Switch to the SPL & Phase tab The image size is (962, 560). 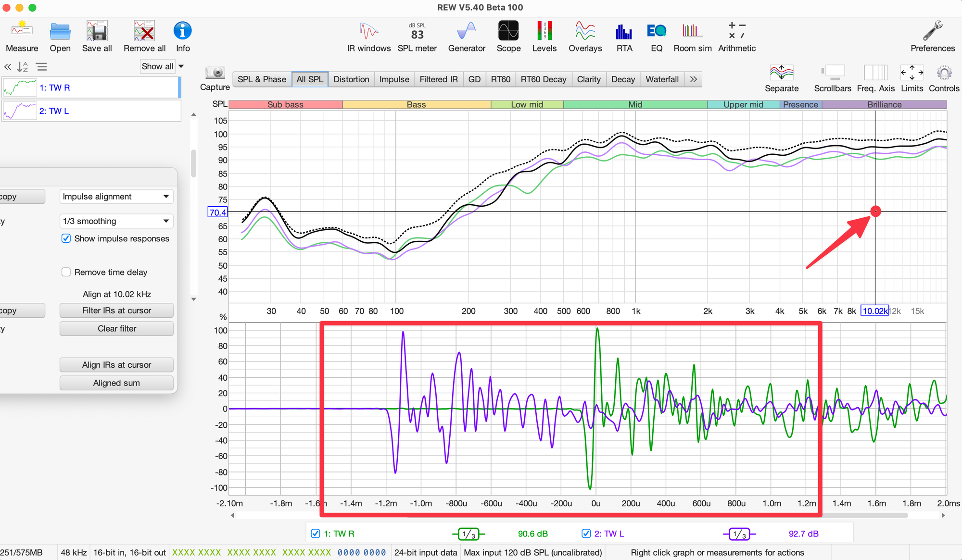tap(262, 79)
